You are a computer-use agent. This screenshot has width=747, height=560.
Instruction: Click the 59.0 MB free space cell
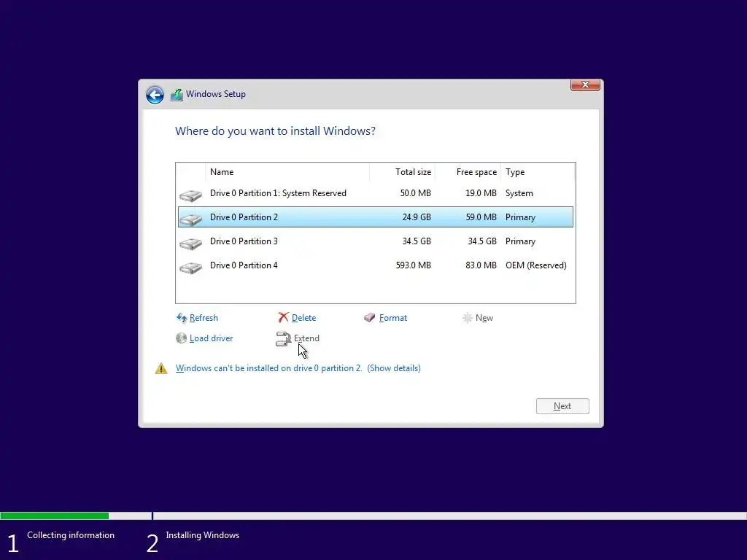(481, 217)
